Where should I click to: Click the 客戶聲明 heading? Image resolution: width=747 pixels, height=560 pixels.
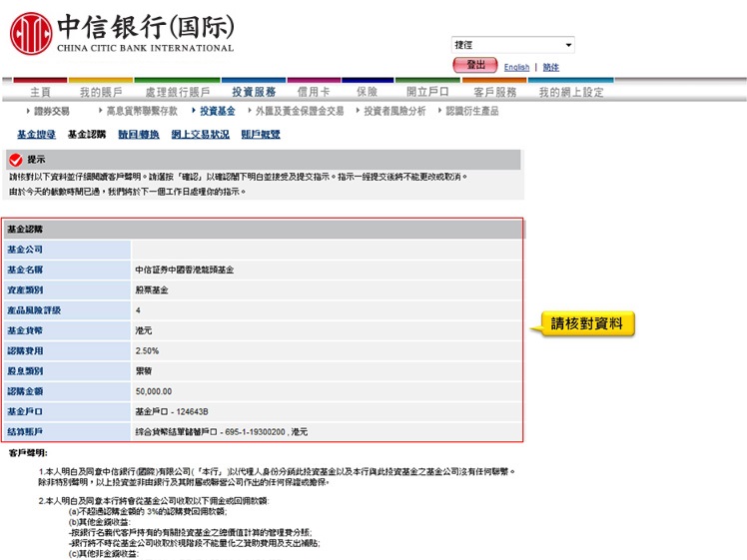point(28,453)
